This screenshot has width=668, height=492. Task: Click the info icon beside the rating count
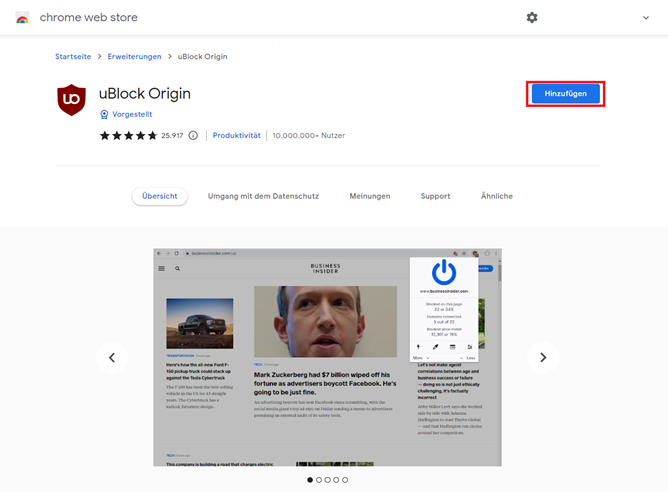(193, 135)
